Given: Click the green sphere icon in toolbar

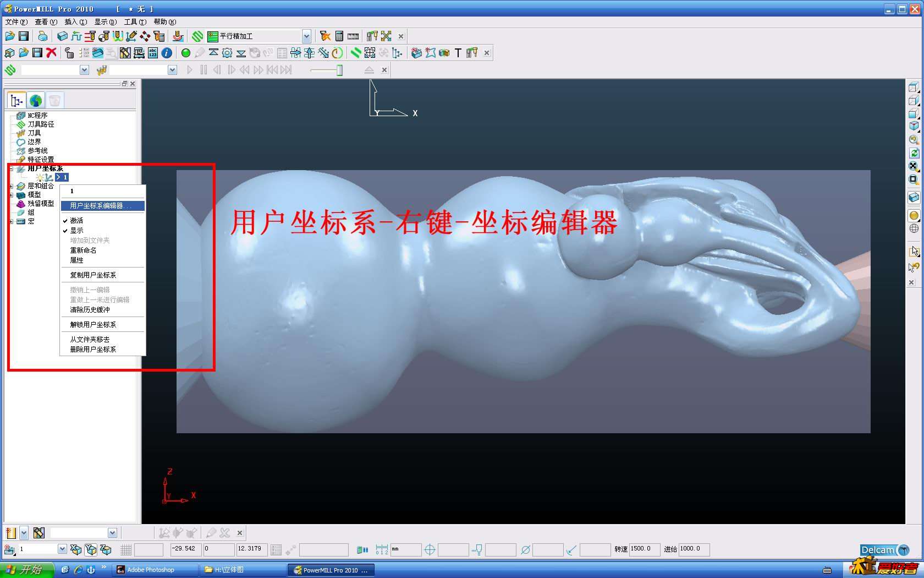Looking at the screenshot, I should click(x=186, y=53).
